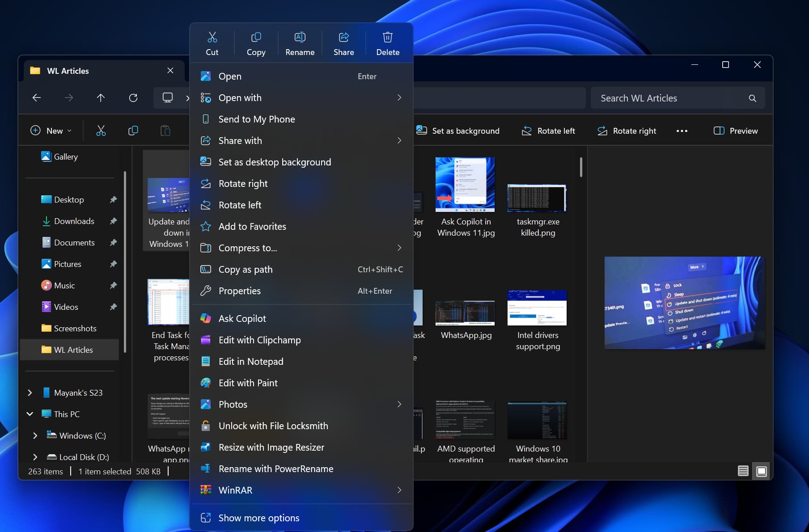Click the Share icon in context menu
The image size is (809, 532).
pos(343,43)
